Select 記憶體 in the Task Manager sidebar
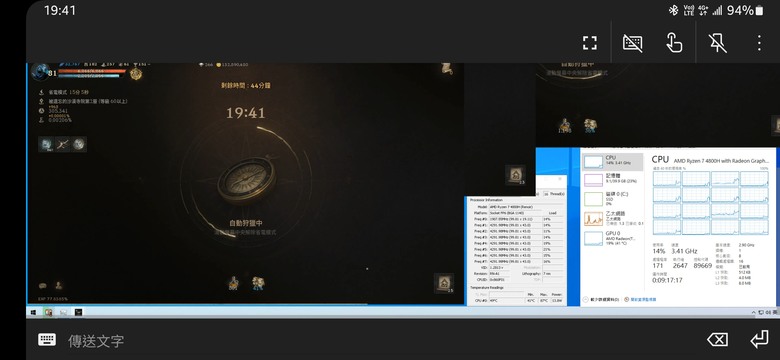This screenshot has width=780, height=360. [x=612, y=179]
